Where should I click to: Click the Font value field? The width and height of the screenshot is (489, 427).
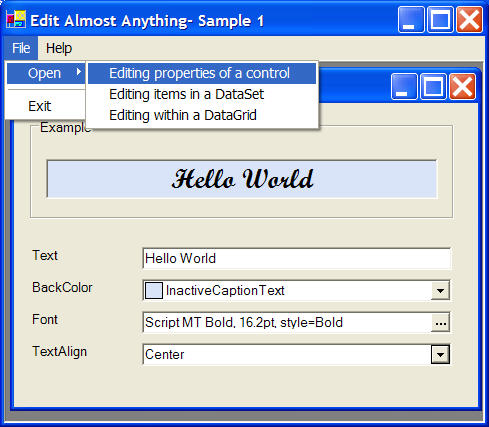[287, 322]
